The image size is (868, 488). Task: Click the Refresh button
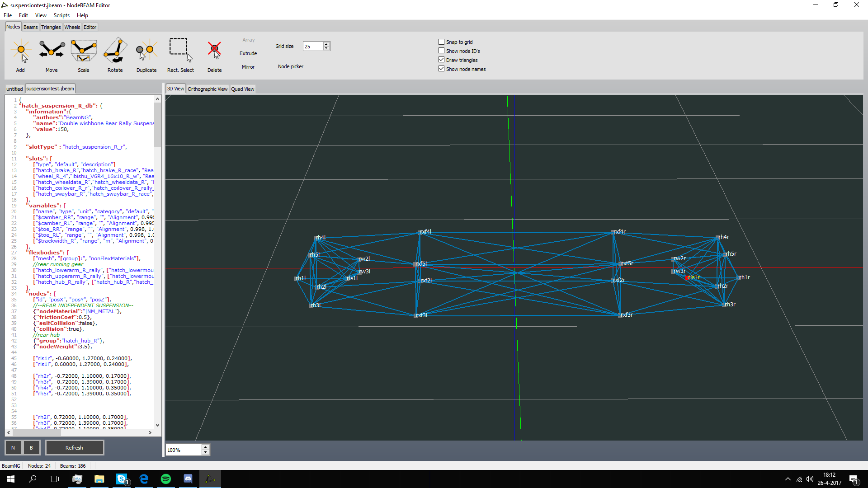(x=75, y=448)
